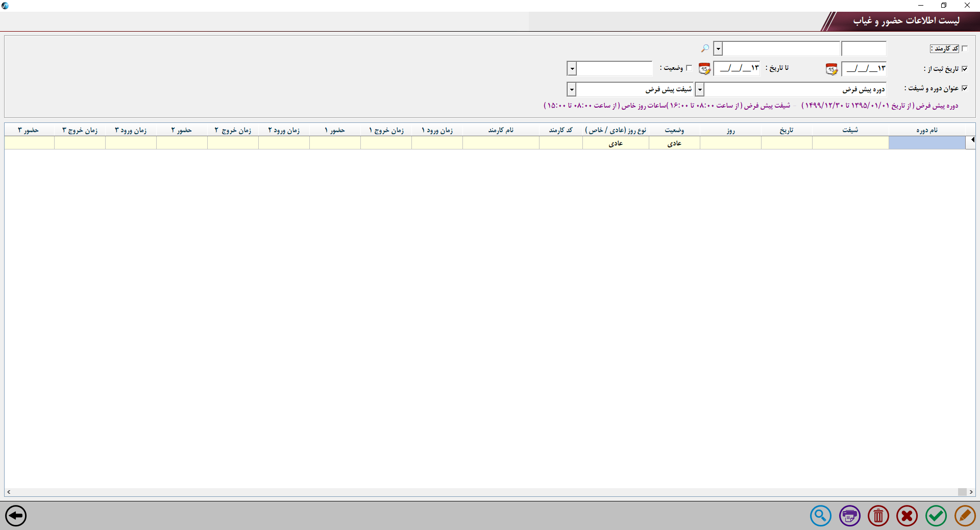Uncheck the 'تاریخ ثبت از' checkbox
This screenshot has width=980, height=530.
[x=964, y=69]
